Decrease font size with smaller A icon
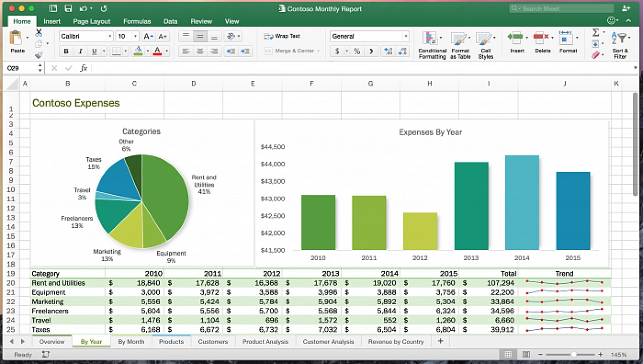This screenshot has width=643, height=364. point(163,36)
